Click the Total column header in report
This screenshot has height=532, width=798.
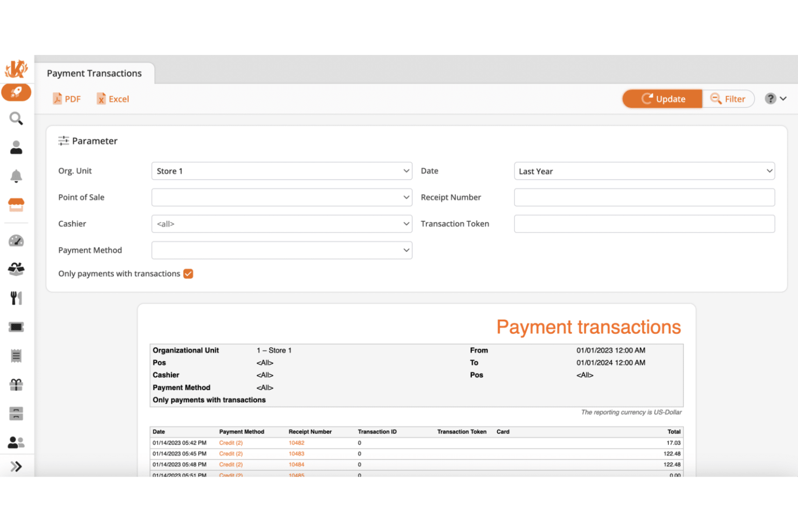[x=674, y=432]
